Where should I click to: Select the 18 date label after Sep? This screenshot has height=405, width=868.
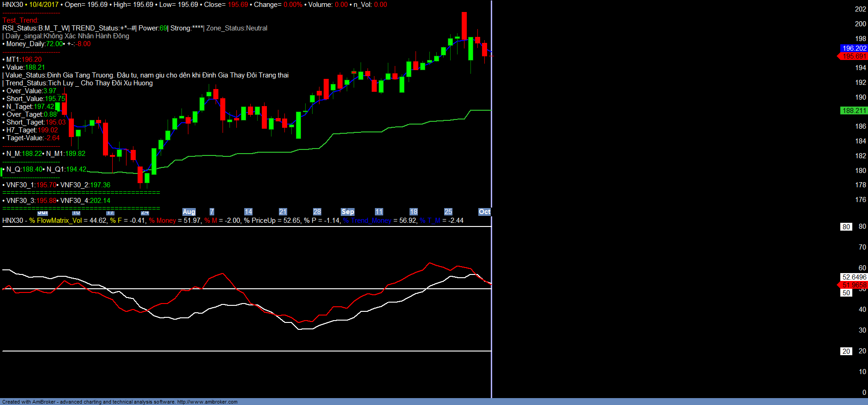click(414, 212)
